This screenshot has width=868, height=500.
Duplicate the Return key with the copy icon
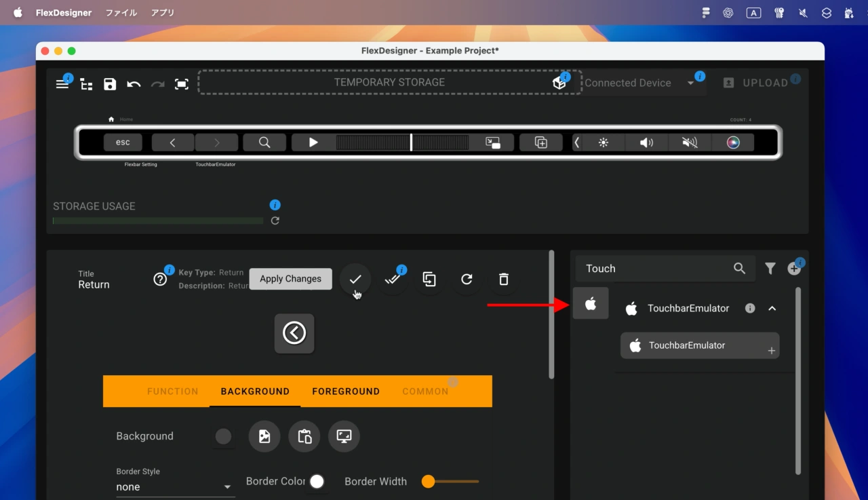tap(429, 279)
